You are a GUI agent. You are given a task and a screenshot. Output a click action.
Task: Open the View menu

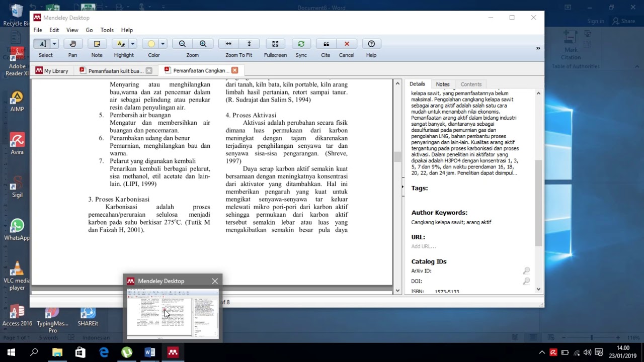pyautogui.click(x=72, y=30)
